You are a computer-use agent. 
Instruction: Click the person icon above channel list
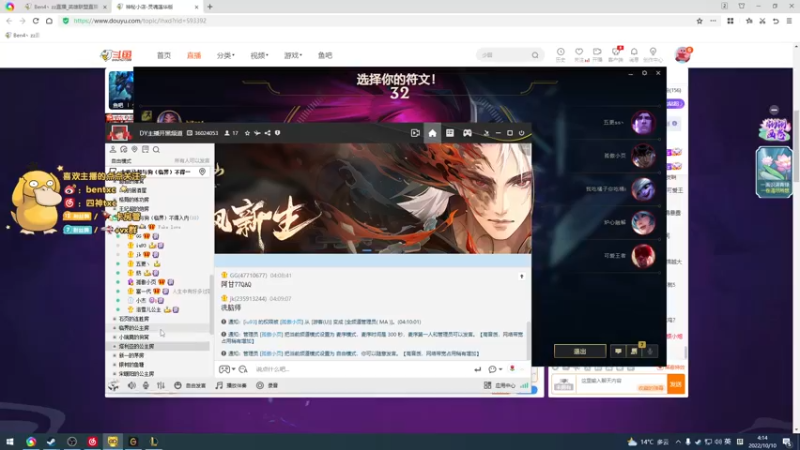tap(113, 149)
